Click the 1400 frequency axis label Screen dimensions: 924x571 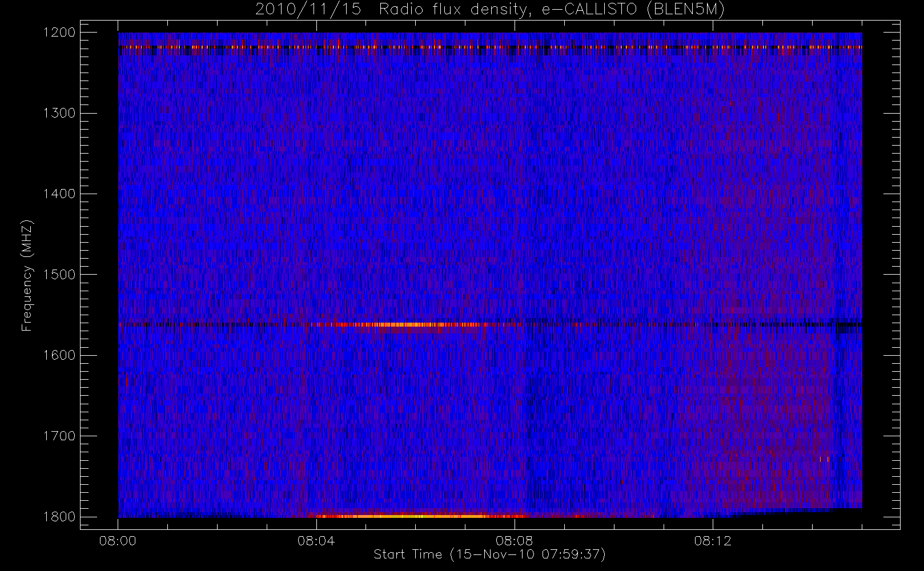[59, 194]
